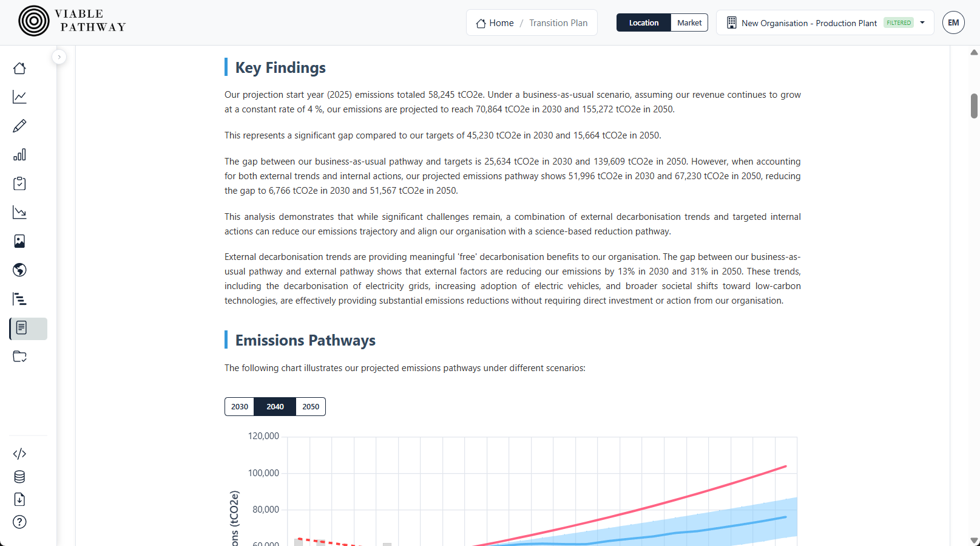Screen dimensions: 980x546
Task: Click the building icon next to organisation name
Action: [732, 22]
